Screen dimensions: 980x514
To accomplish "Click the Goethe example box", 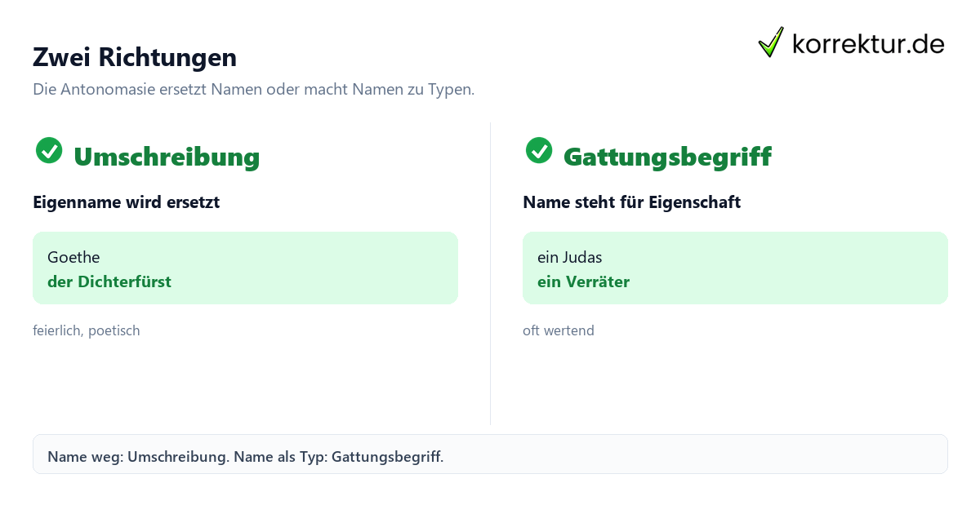I will coord(245,268).
